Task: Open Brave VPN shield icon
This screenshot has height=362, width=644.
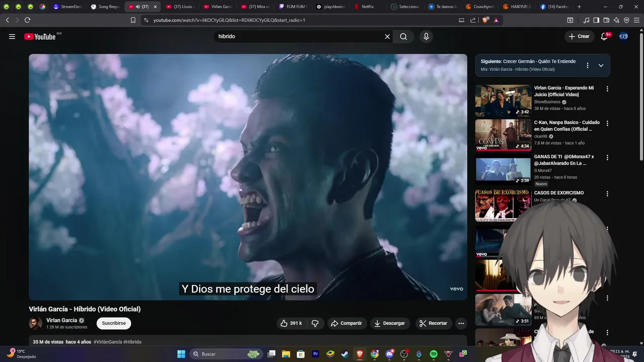Action: pyautogui.click(x=626, y=20)
